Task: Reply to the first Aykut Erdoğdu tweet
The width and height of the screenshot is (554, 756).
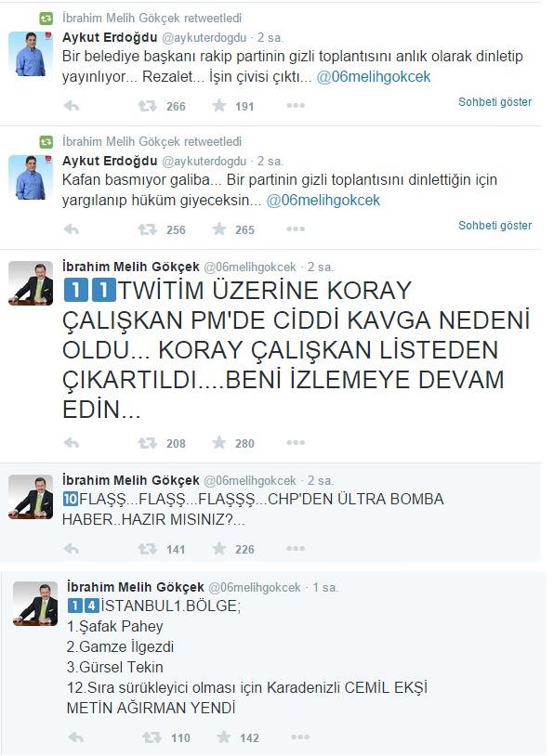Action: (x=72, y=106)
